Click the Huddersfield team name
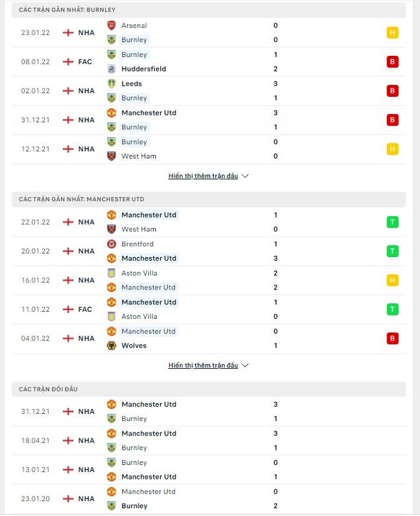The image size is (420, 516). point(143,68)
